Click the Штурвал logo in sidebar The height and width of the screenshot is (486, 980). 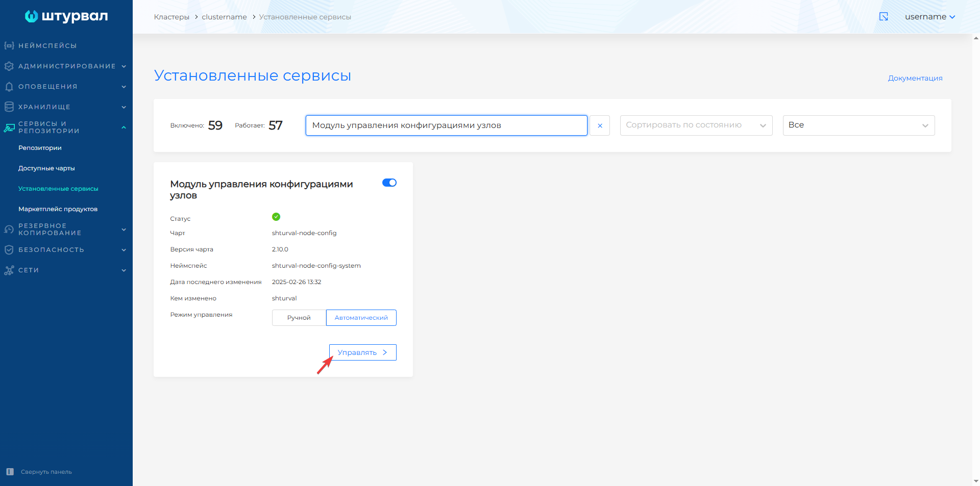tap(66, 16)
